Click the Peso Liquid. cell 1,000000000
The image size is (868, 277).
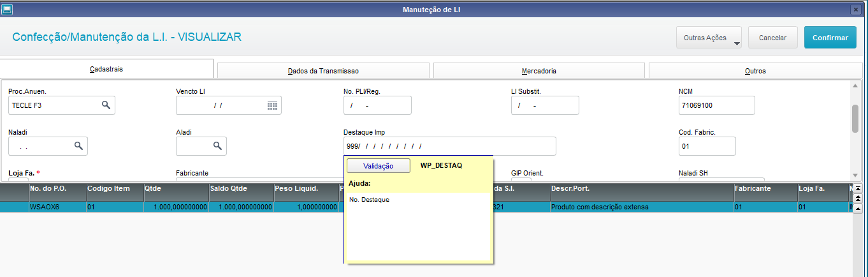tap(305, 207)
